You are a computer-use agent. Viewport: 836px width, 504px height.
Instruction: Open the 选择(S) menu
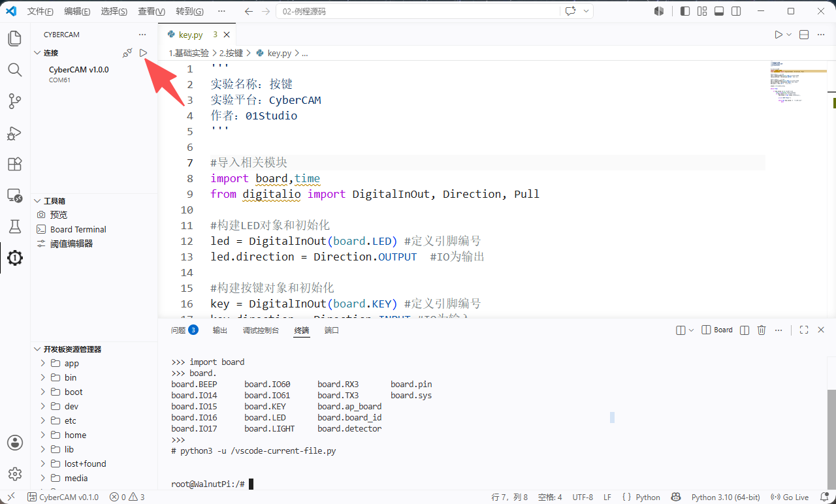(114, 11)
